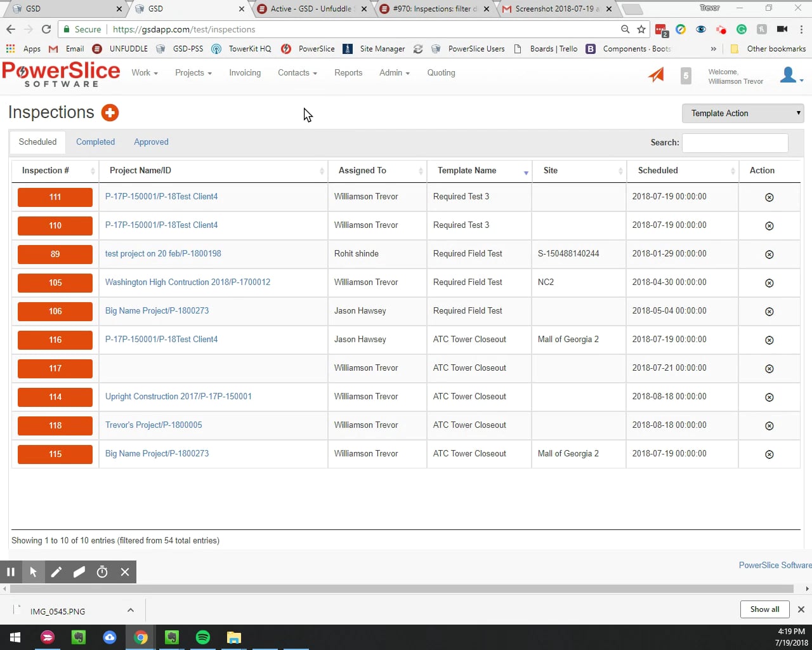Expand the Contacts menu
This screenshot has height=650, width=812.
(297, 72)
